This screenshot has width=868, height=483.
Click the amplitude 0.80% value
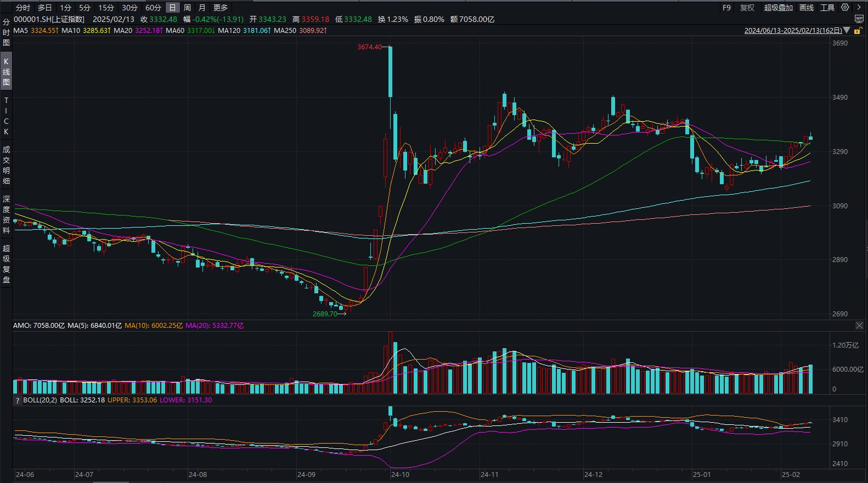[433, 19]
